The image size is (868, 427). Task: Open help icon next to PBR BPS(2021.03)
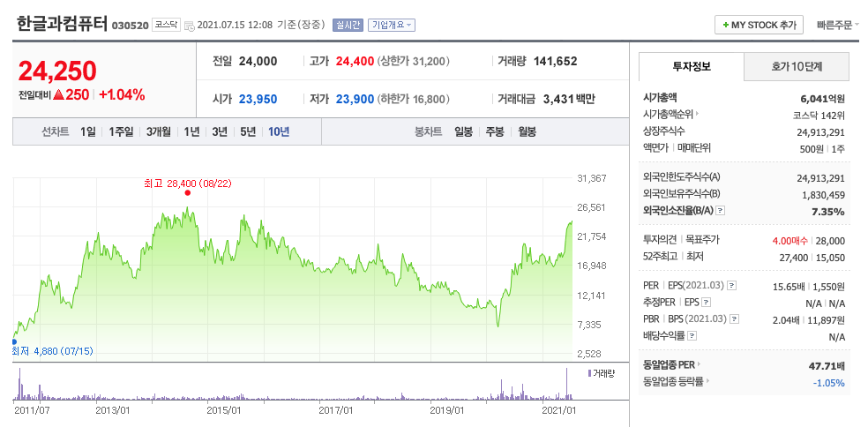coord(735,319)
